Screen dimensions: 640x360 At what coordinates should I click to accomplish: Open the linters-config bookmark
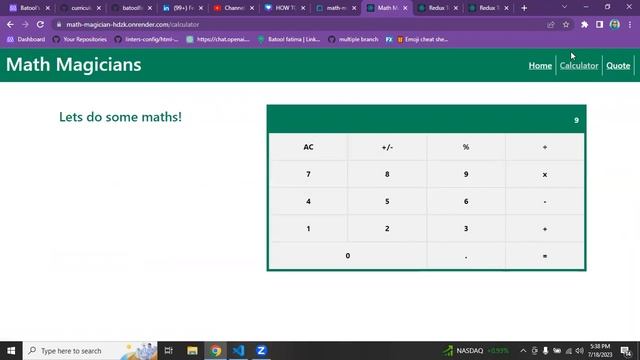coord(147,40)
